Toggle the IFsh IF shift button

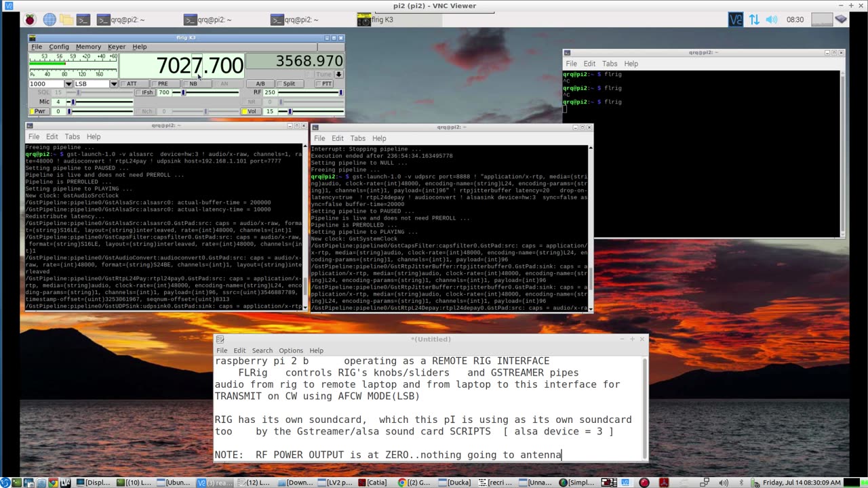(145, 93)
